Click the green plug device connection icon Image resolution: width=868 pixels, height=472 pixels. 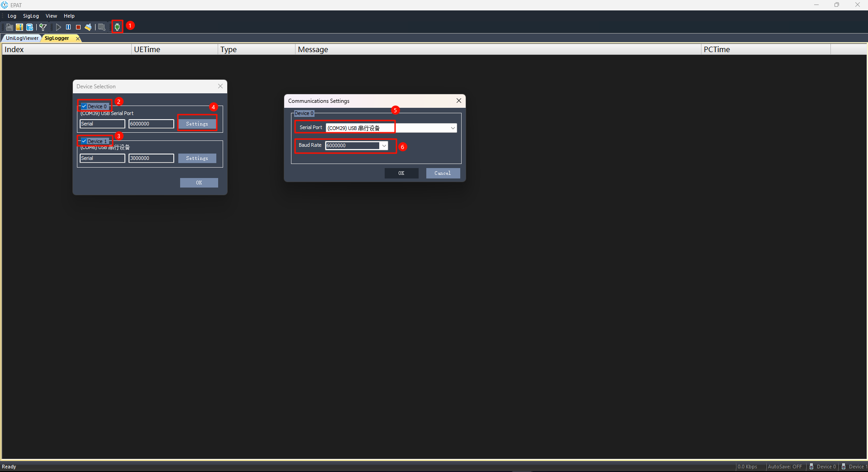tap(117, 27)
